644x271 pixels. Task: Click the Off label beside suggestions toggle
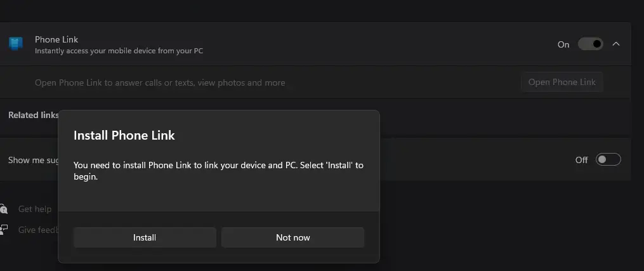pyautogui.click(x=581, y=160)
